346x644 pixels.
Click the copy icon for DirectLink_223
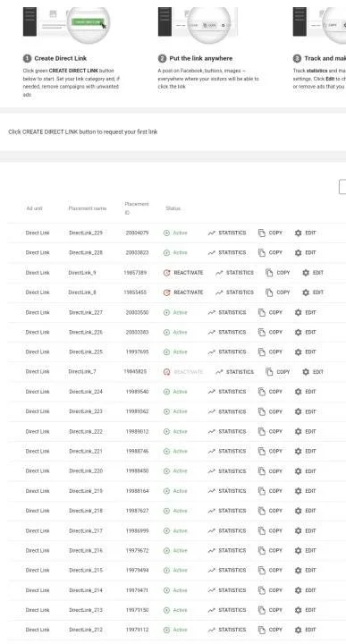[x=261, y=411]
